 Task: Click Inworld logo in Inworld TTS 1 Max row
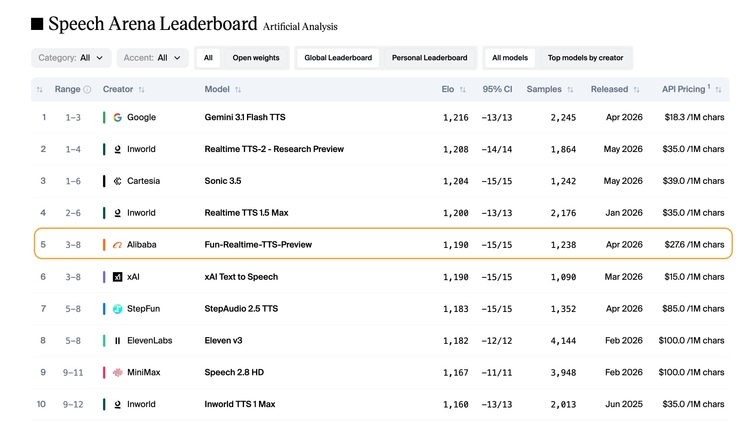[x=117, y=404]
